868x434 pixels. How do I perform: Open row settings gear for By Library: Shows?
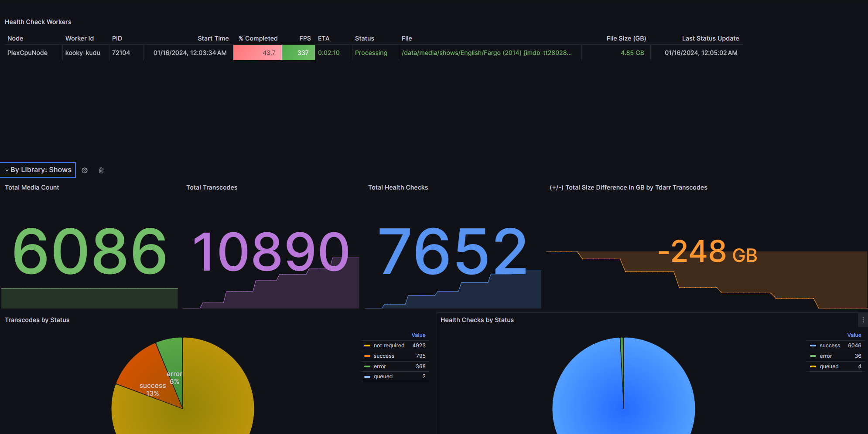85,170
